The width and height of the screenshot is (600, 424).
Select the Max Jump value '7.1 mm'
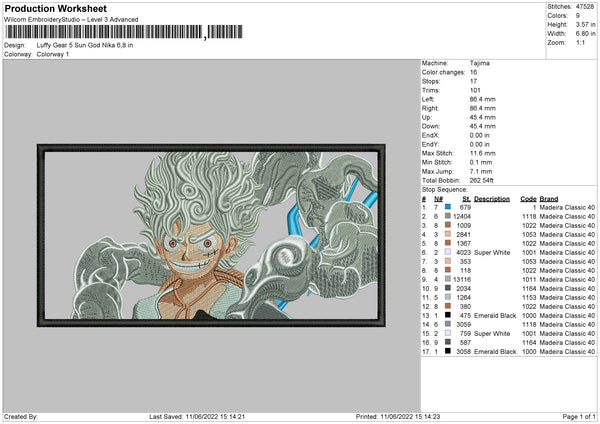click(481, 171)
